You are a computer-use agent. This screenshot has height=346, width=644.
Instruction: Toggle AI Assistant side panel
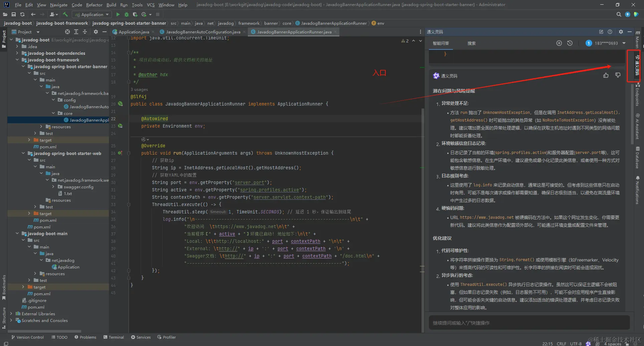(x=637, y=126)
